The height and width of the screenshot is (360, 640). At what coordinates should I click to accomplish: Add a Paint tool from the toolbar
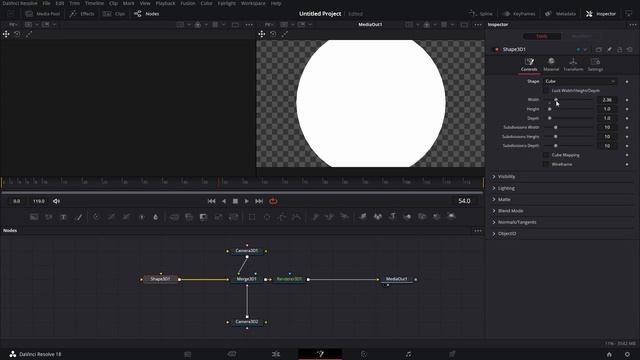tap(79, 217)
